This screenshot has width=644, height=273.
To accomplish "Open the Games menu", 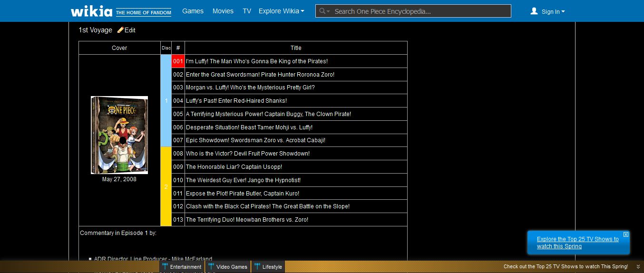I will point(193,11).
